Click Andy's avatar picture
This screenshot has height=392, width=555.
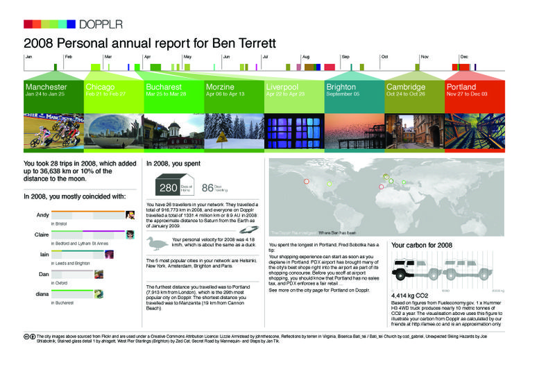(x=130, y=215)
